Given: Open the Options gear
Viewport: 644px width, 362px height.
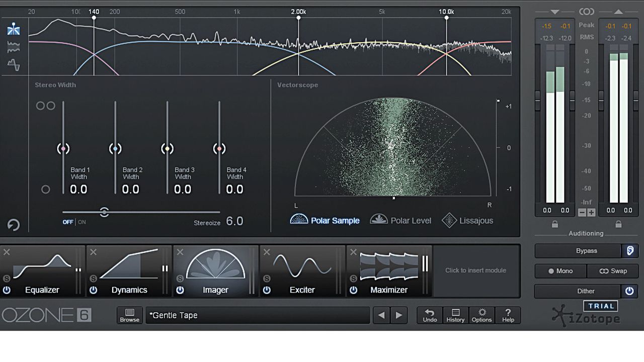Looking at the screenshot, I should click(481, 315).
